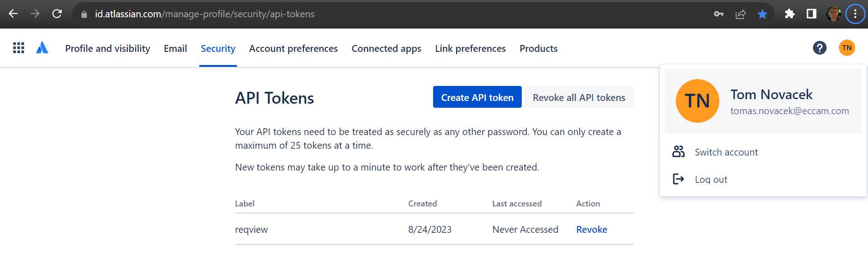Image resolution: width=868 pixels, height=261 pixels.
Task: Click the address bar URL
Action: (205, 14)
